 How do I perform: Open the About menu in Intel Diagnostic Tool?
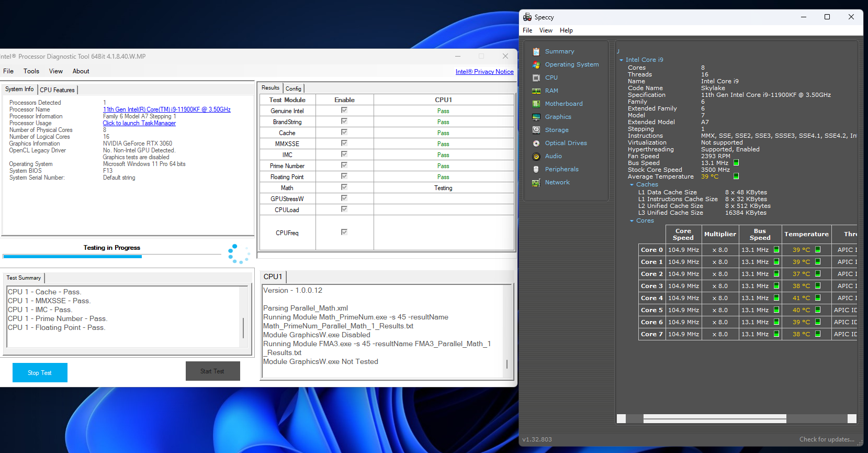[81, 71]
